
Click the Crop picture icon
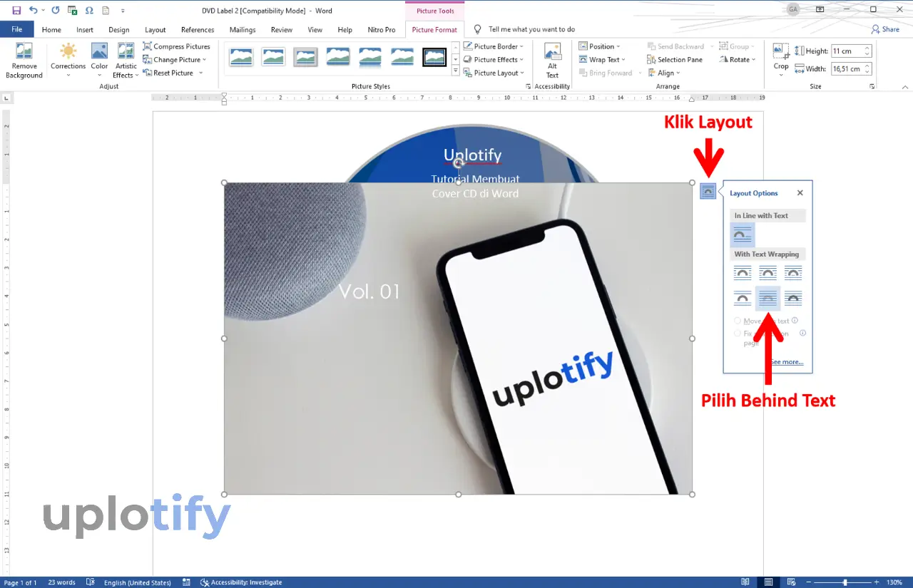pos(781,51)
